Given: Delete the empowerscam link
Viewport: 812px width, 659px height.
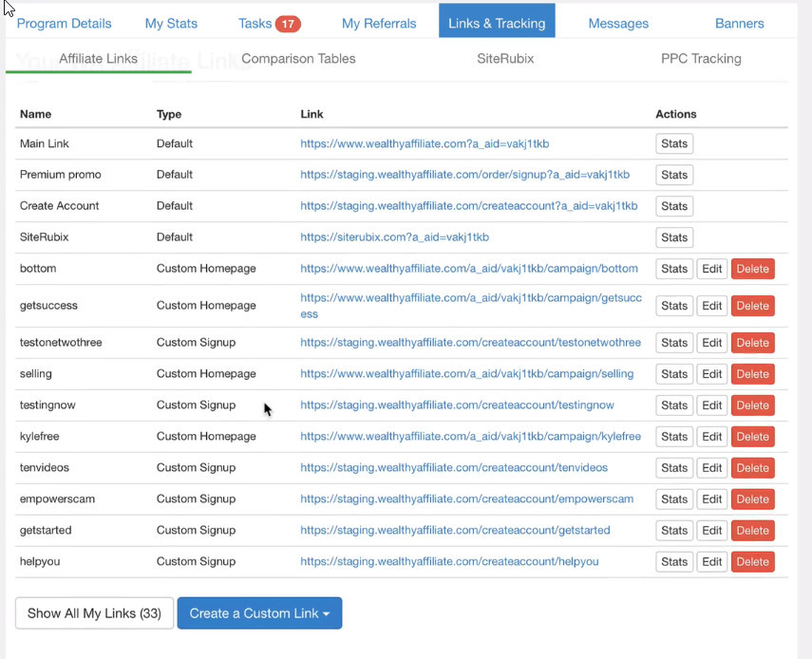Looking at the screenshot, I should point(753,499).
